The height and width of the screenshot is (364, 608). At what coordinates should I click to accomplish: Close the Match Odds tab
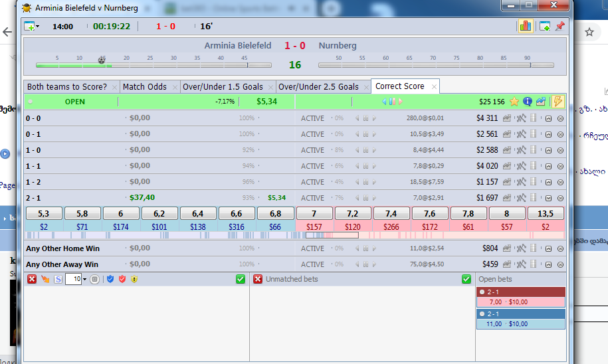click(175, 87)
